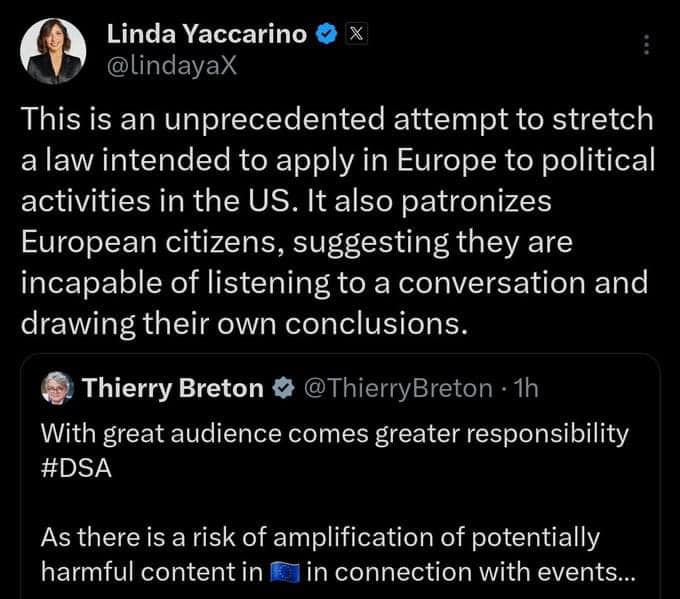
Task: Click "With great audience comes greater responsibility" text
Action: click(335, 434)
